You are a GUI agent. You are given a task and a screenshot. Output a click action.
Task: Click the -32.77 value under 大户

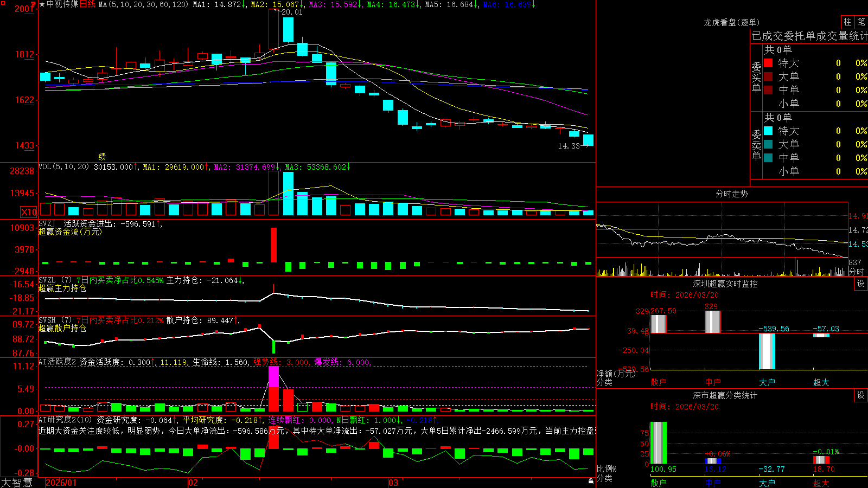click(x=771, y=469)
